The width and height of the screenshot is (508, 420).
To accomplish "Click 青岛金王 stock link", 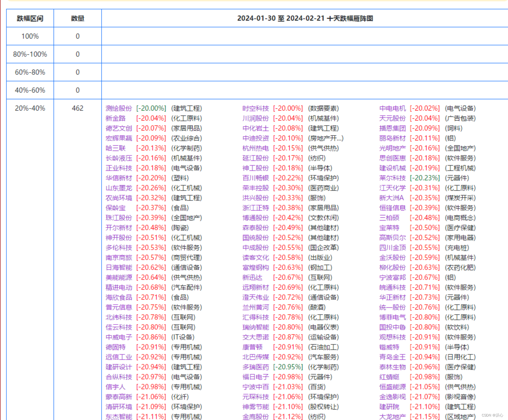I will 392,357.
